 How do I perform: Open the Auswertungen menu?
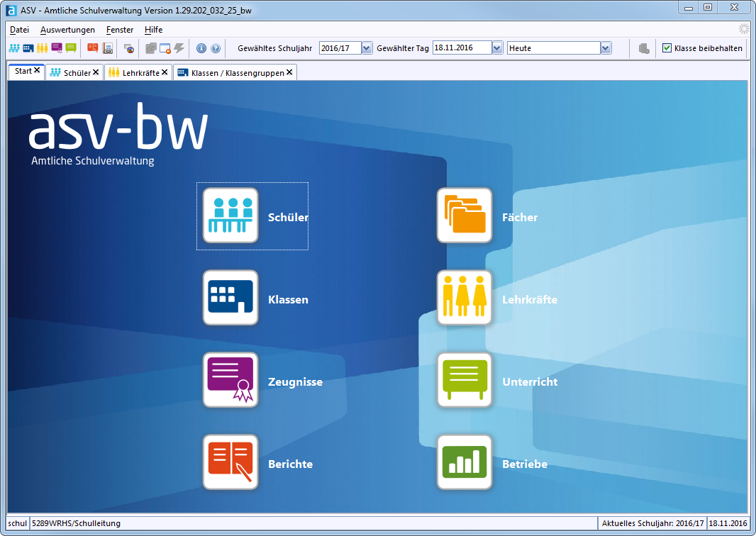(67, 30)
